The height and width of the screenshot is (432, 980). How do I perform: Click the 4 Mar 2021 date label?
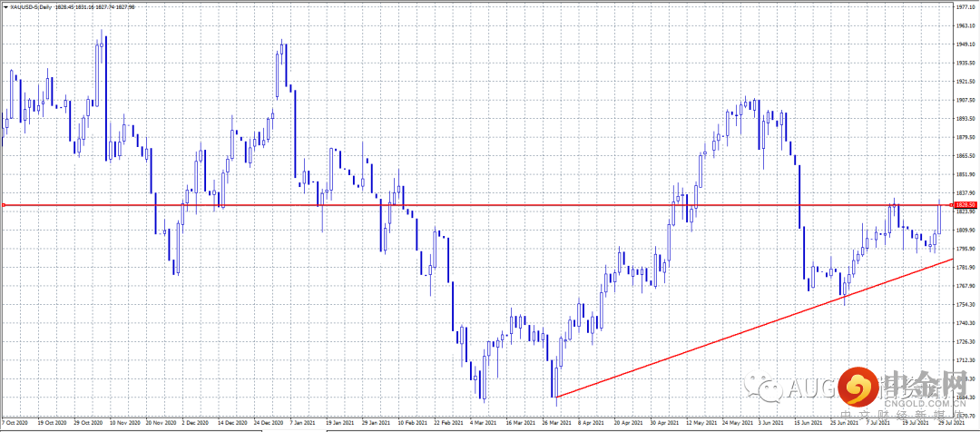pos(485,423)
